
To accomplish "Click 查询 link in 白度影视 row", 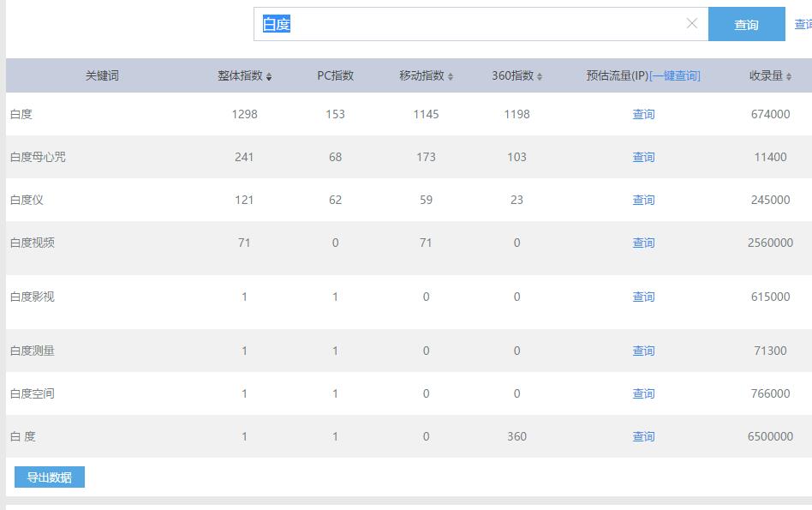I will tap(643, 297).
